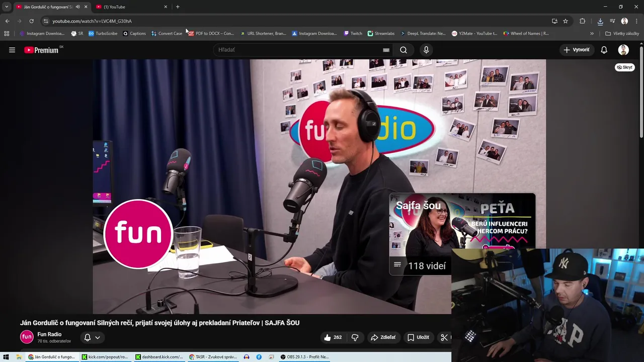Bookmark this page with the star
Image resolution: width=644 pixels, height=362 pixels.
coord(566,21)
